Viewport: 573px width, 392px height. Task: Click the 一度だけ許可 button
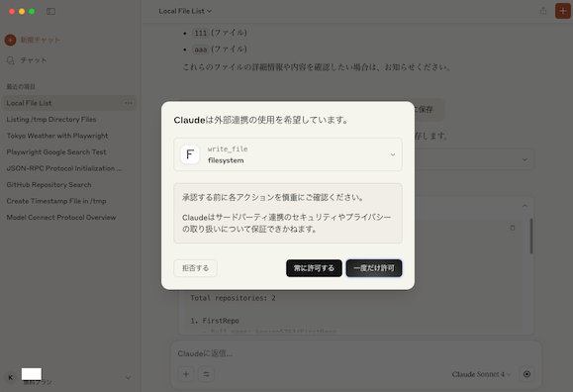374,268
